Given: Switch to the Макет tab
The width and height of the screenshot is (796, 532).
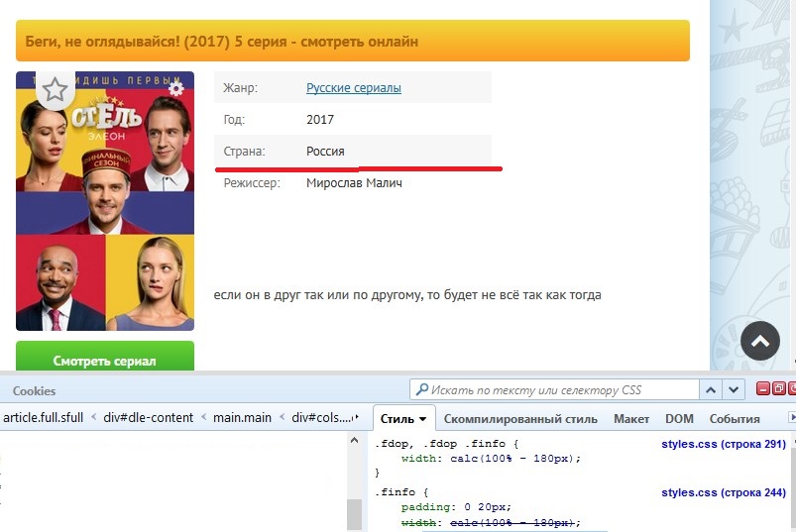Looking at the screenshot, I should 631,419.
